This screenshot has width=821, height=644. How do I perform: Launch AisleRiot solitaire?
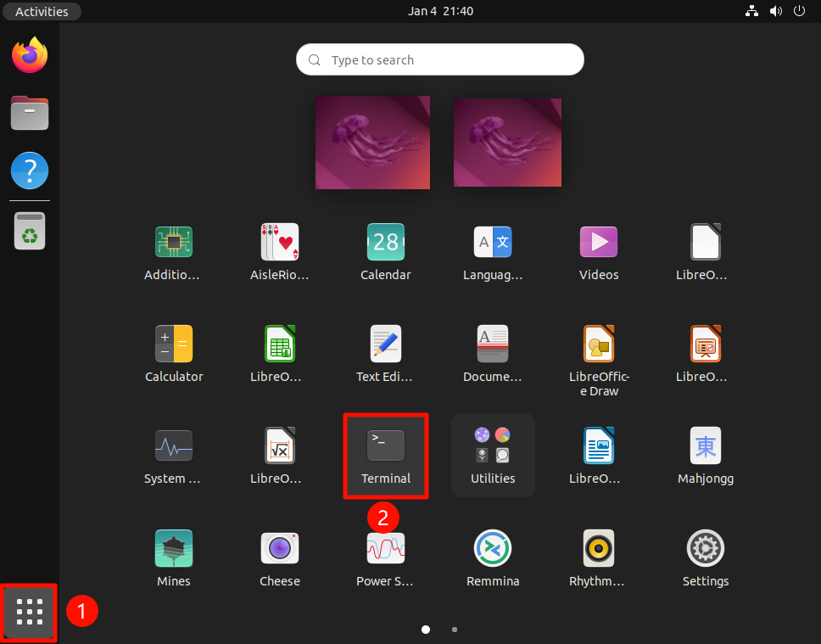[x=280, y=242]
